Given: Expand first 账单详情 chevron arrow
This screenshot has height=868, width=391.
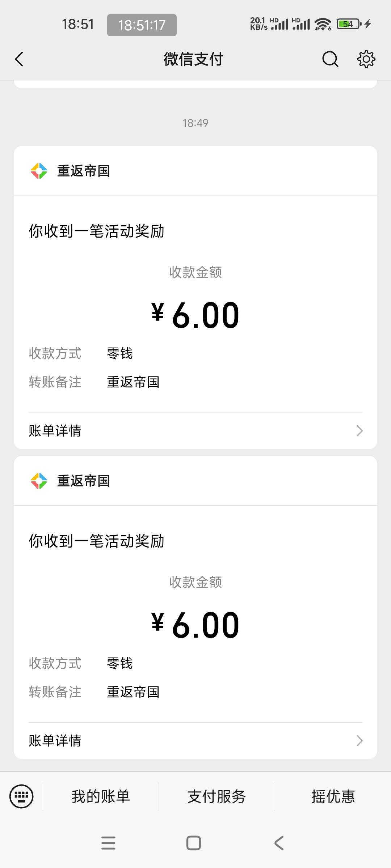Looking at the screenshot, I should (x=359, y=431).
